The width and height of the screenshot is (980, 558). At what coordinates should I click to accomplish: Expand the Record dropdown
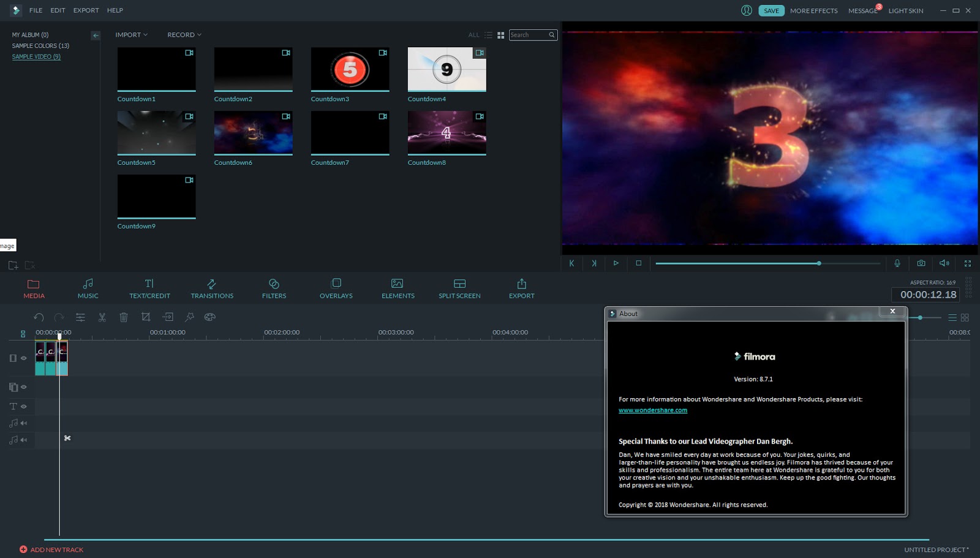184,35
